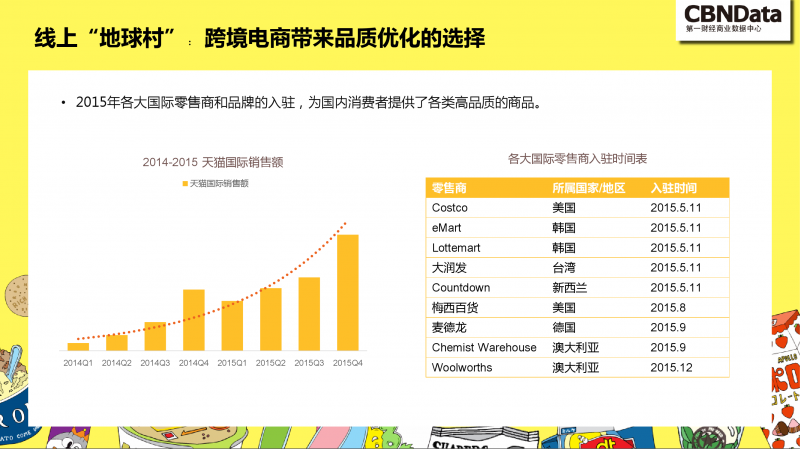Viewport: 800px width, 449px height.
Task: Click the 2015Q1 bar in the chart
Action: [232, 326]
